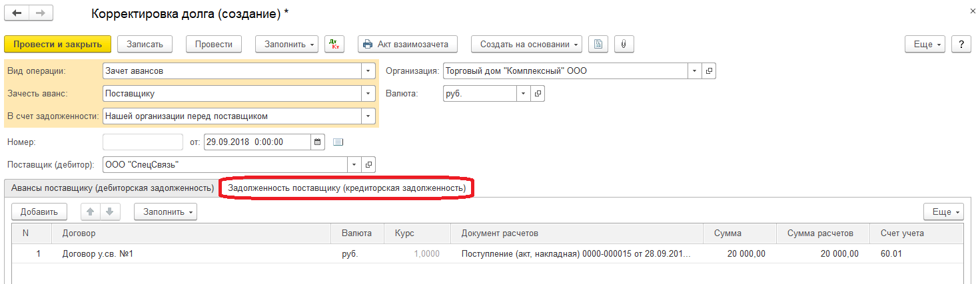Switch to Авансы поставщику (дебиторская задолженность) tab
The height and width of the screenshot is (284, 980).
tap(112, 188)
